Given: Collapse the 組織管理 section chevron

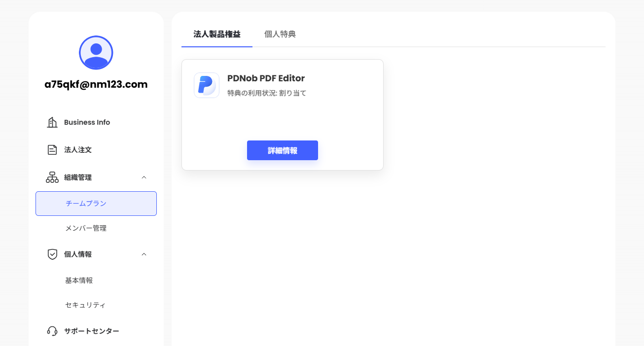Looking at the screenshot, I should click(x=144, y=177).
